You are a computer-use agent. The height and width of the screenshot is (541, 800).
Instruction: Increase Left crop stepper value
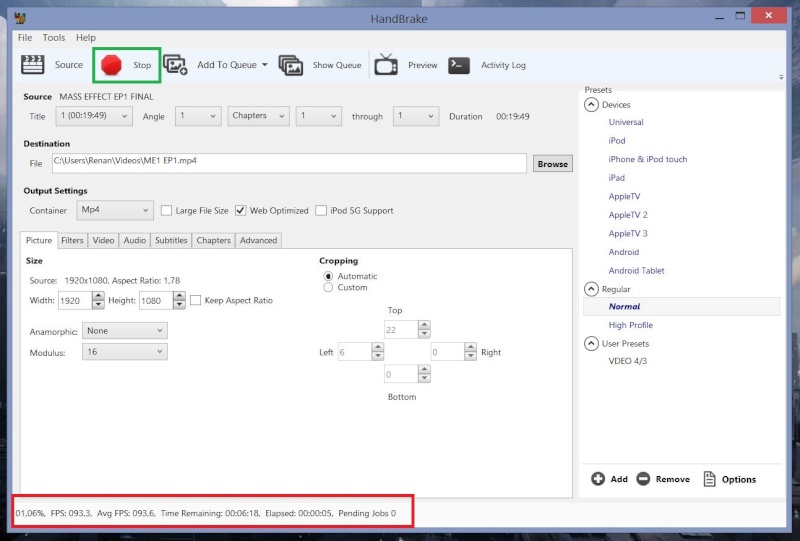pyautogui.click(x=378, y=347)
